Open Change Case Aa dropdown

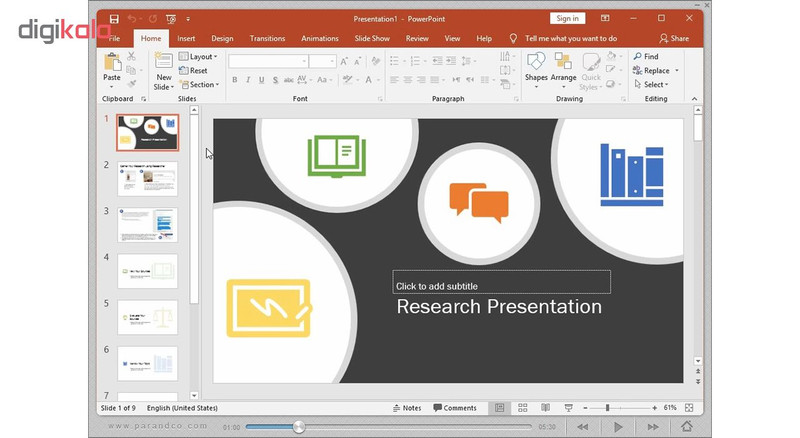coord(324,80)
